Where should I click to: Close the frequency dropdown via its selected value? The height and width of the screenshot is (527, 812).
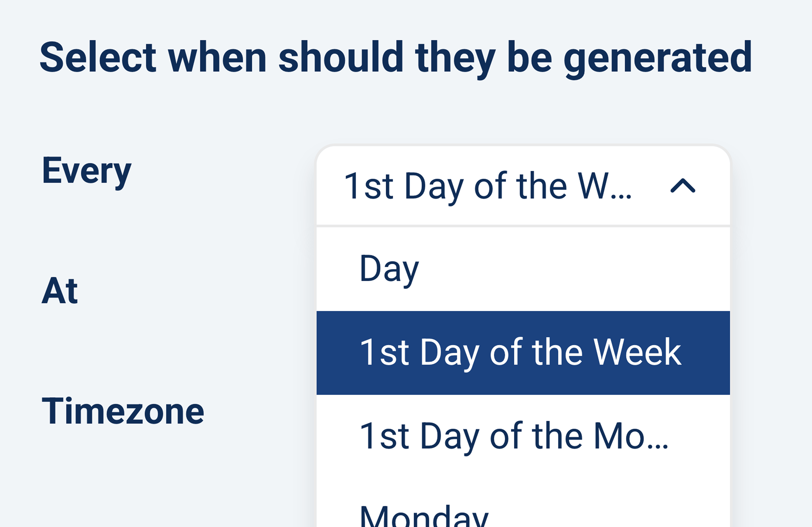488,186
